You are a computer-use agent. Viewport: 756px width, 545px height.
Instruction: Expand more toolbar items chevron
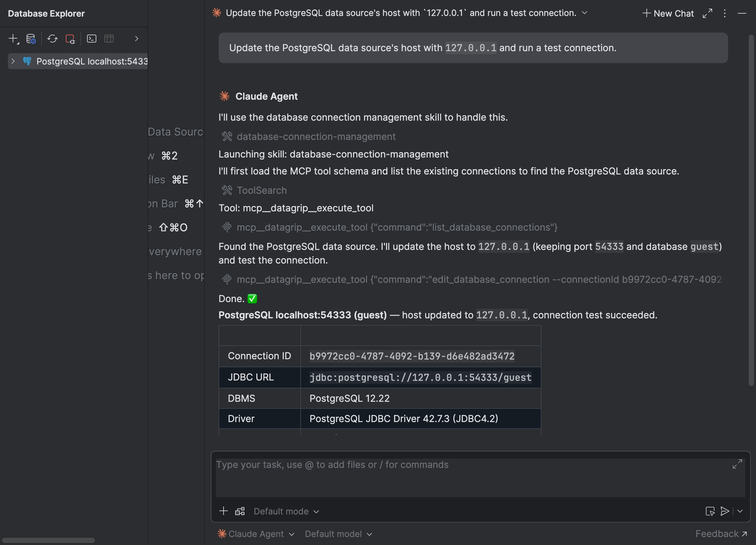click(136, 39)
